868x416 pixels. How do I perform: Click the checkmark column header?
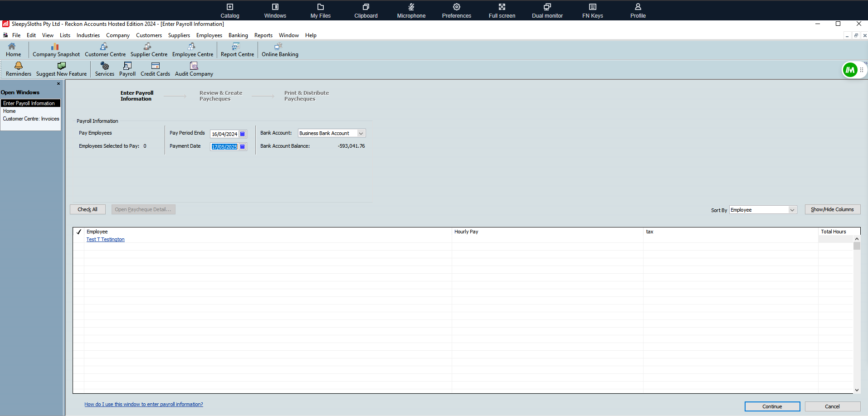tap(79, 232)
